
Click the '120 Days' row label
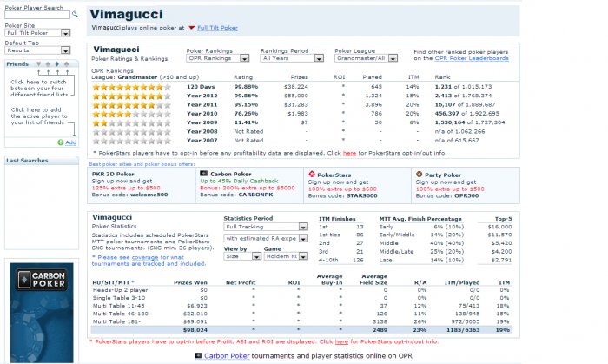[201, 87]
